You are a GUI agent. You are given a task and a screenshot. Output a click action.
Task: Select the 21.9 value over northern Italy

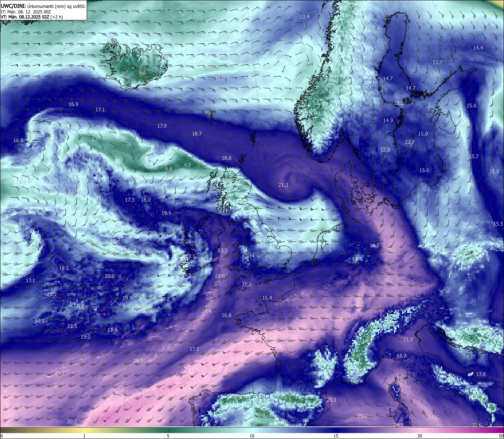coord(408,339)
